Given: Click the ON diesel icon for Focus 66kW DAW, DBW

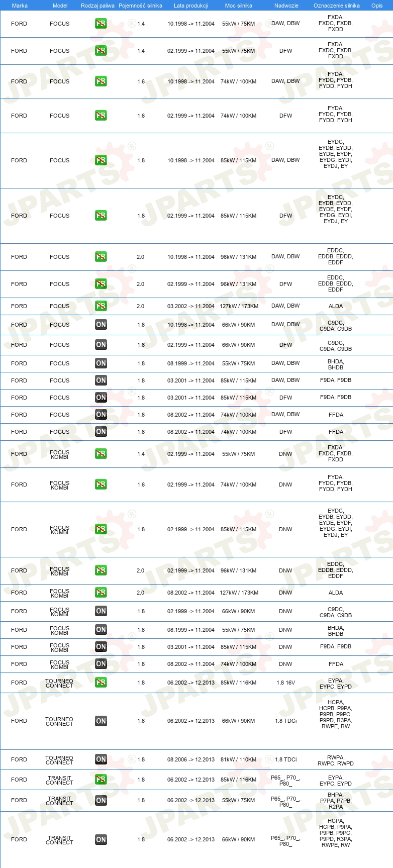Looking at the screenshot, I should 101,325.
